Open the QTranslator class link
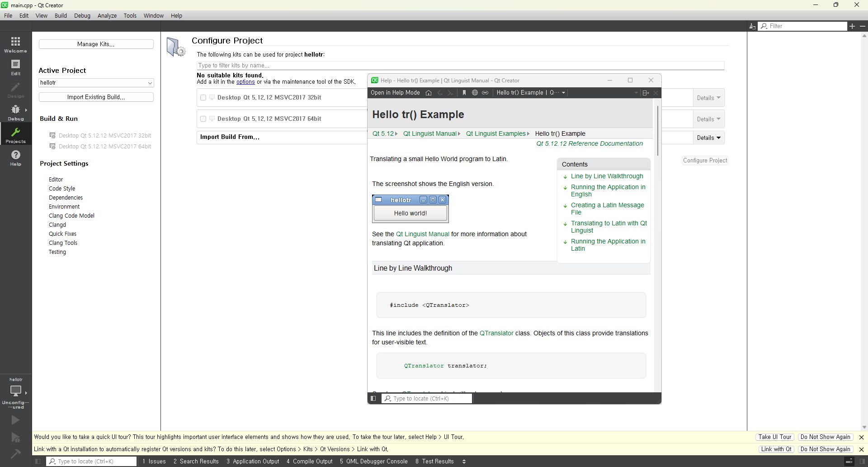 [496, 334]
